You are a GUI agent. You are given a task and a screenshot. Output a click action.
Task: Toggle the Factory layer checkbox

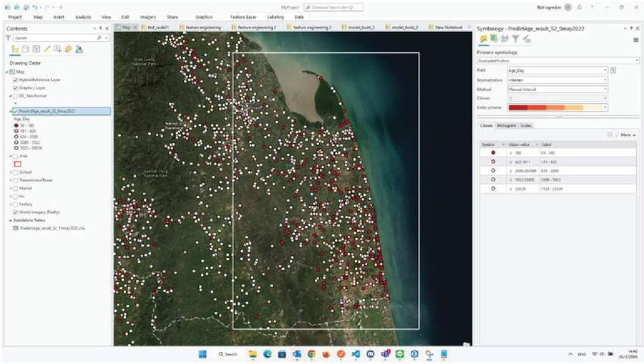pyautogui.click(x=16, y=205)
